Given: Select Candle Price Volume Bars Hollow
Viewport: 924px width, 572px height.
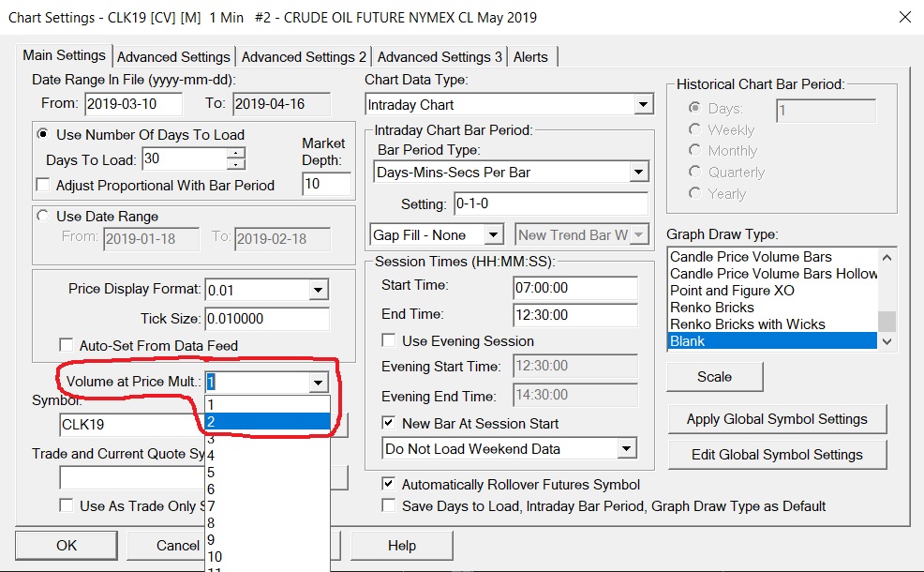Looking at the screenshot, I should click(x=772, y=274).
